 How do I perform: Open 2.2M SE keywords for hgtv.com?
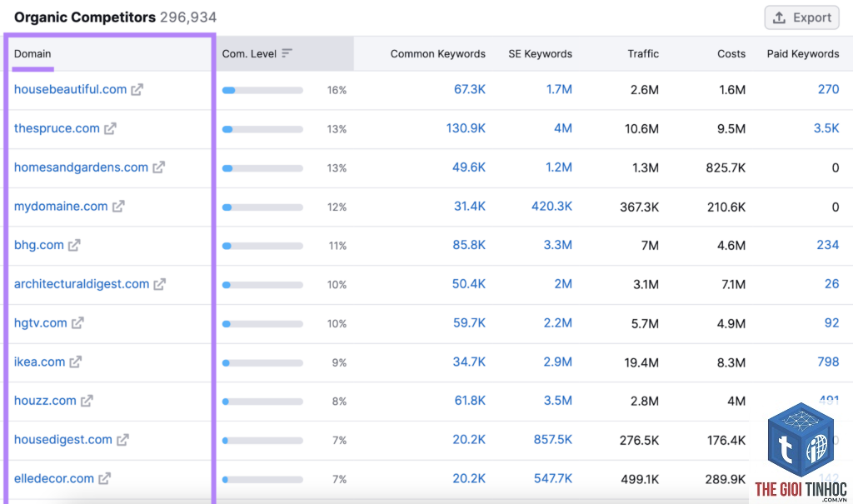tap(558, 322)
